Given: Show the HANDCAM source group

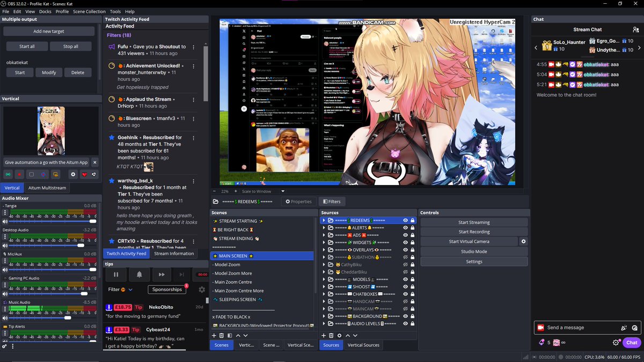Looking at the screenshot, I should pyautogui.click(x=406, y=301).
